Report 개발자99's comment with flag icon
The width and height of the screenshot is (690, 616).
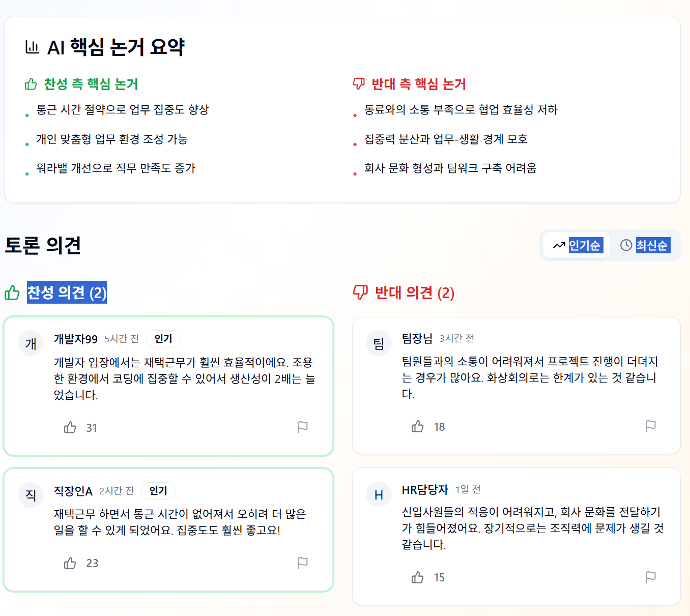tap(302, 427)
